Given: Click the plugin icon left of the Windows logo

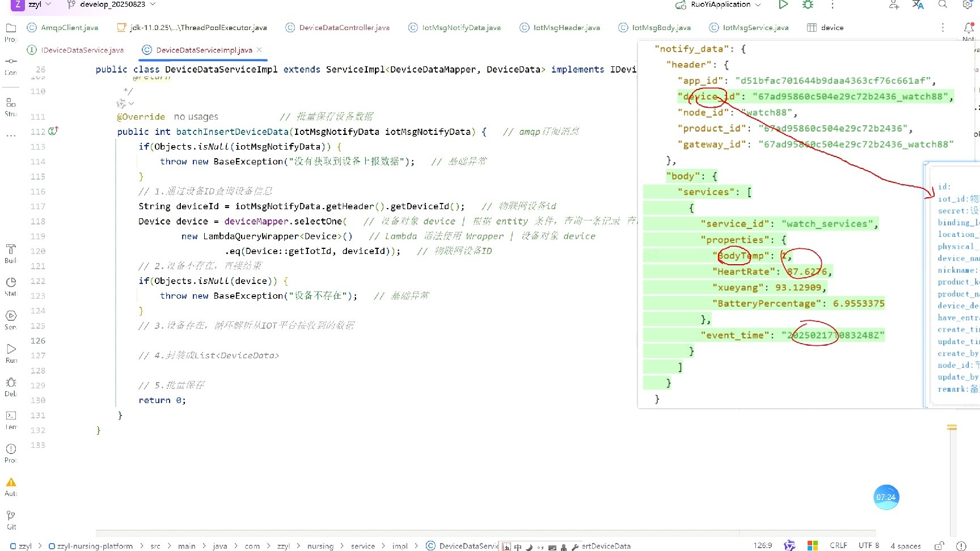Looking at the screenshot, I should pos(789,545).
